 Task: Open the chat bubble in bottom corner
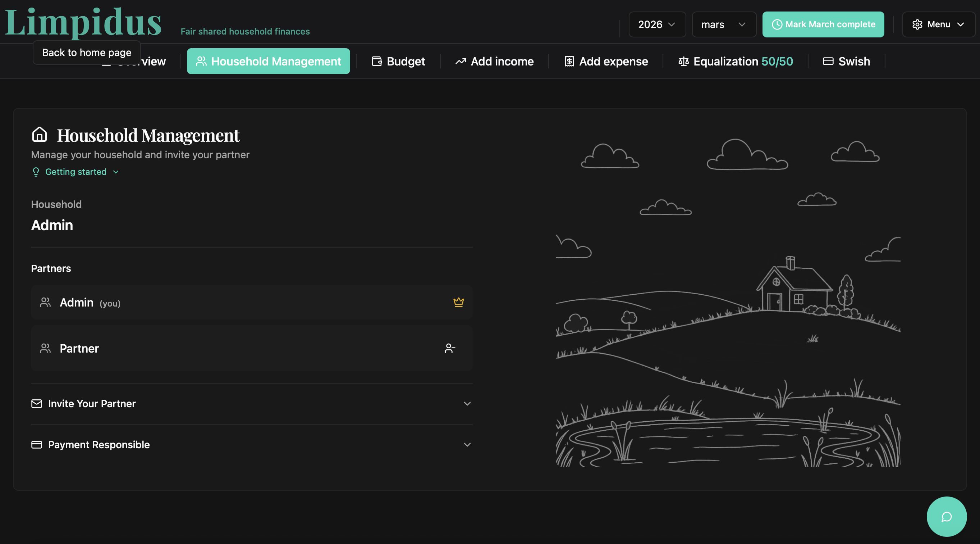pyautogui.click(x=946, y=517)
